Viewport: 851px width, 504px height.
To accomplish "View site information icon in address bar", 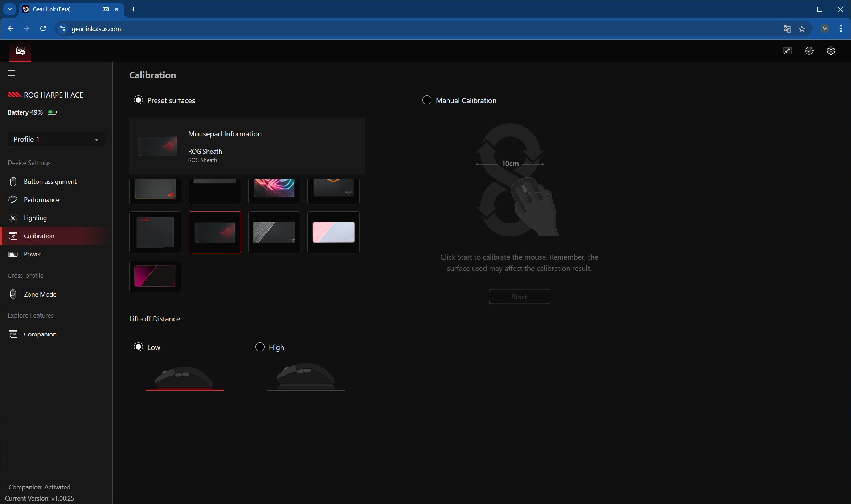I will pos(62,29).
